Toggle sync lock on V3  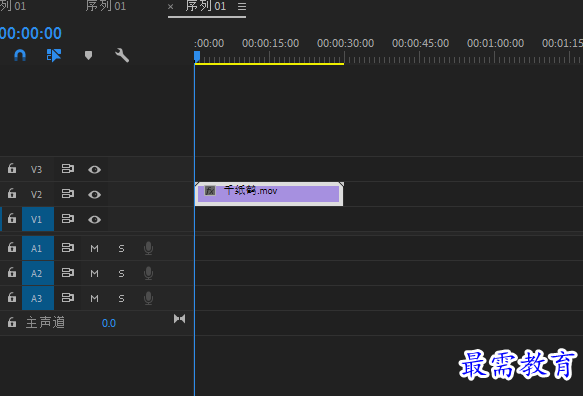click(68, 169)
